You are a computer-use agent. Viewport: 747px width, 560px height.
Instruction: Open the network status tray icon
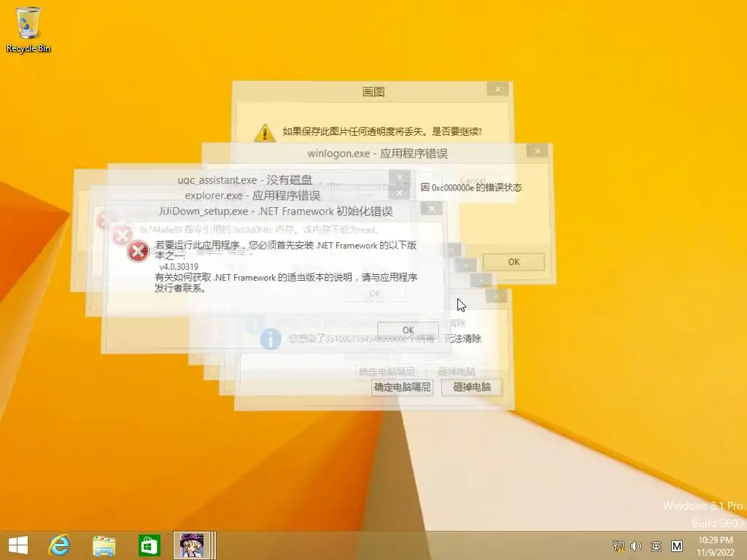[619, 545]
